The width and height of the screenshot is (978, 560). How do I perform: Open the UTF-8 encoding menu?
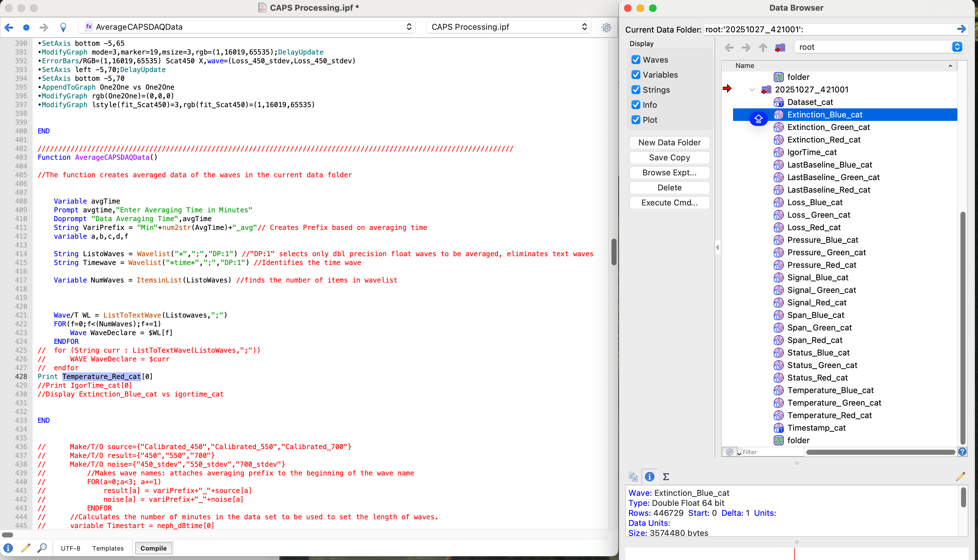(x=70, y=548)
